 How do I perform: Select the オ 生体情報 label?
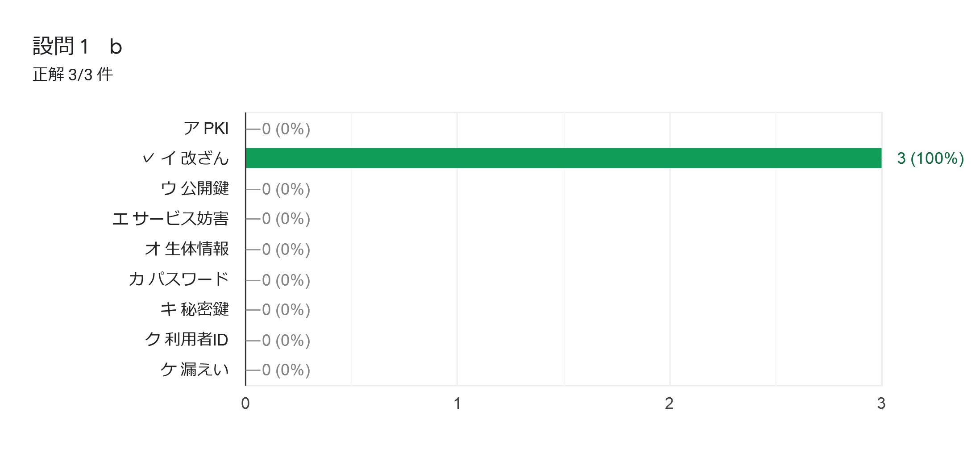187,249
